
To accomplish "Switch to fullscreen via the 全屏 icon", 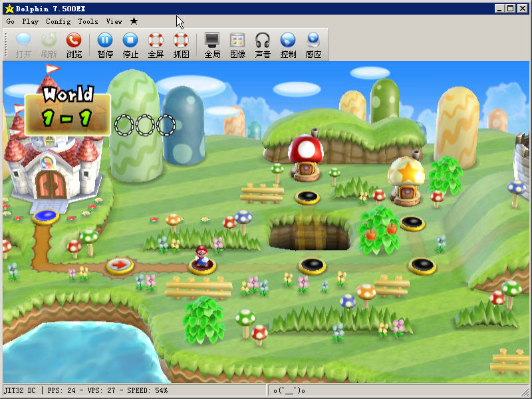I will (x=156, y=45).
